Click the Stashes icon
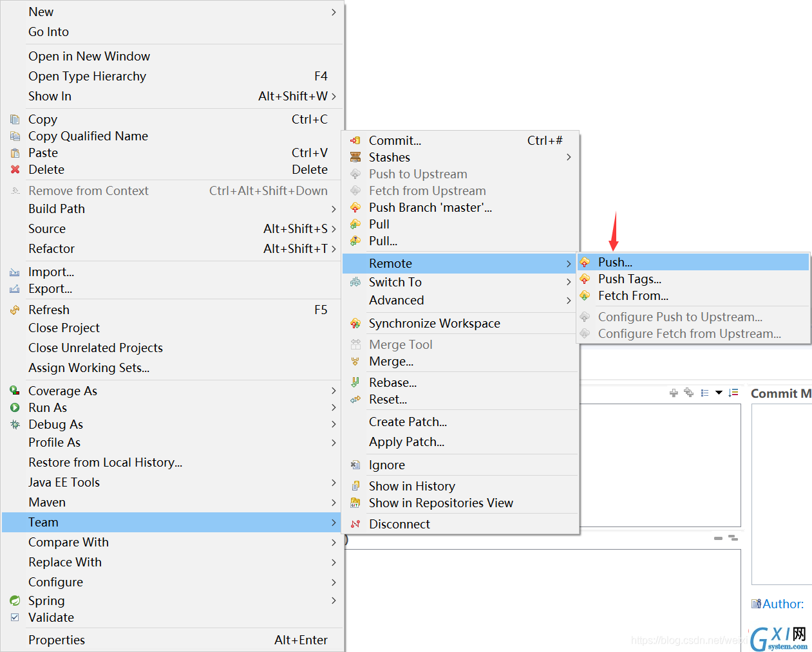 (355, 157)
